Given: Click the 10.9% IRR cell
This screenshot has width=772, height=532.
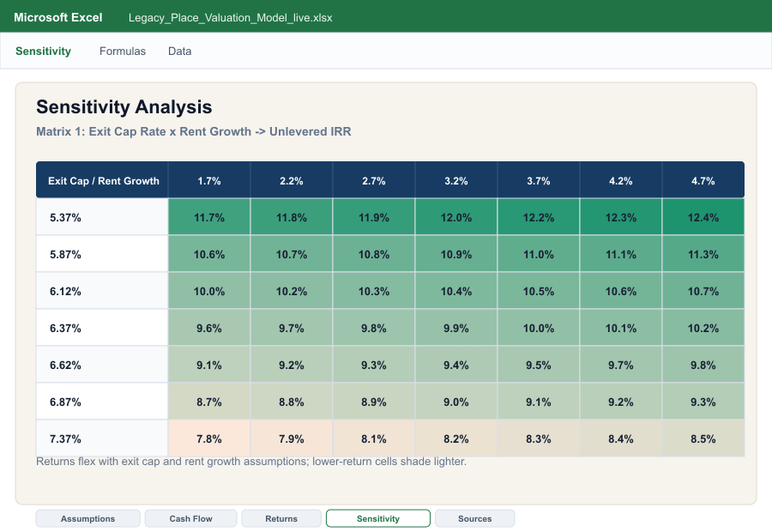Looking at the screenshot, I should click(x=456, y=254).
